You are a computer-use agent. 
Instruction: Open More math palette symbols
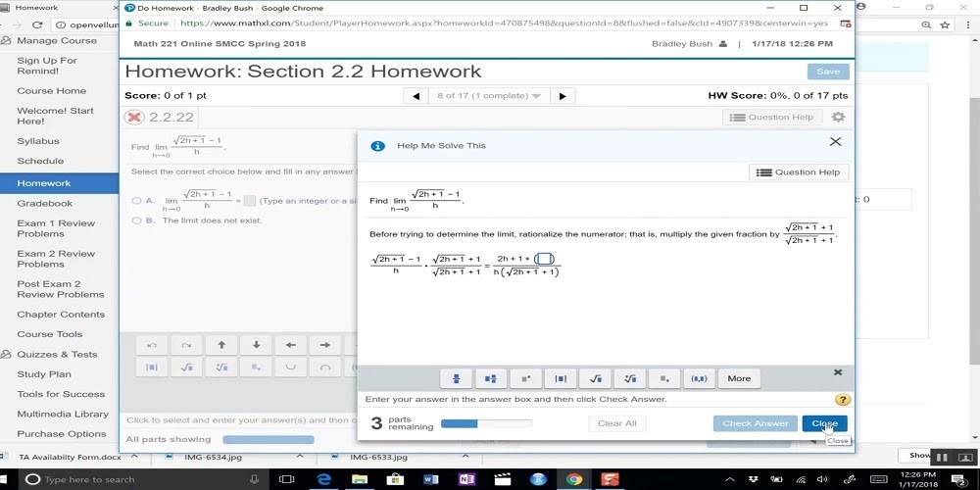pos(739,378)
